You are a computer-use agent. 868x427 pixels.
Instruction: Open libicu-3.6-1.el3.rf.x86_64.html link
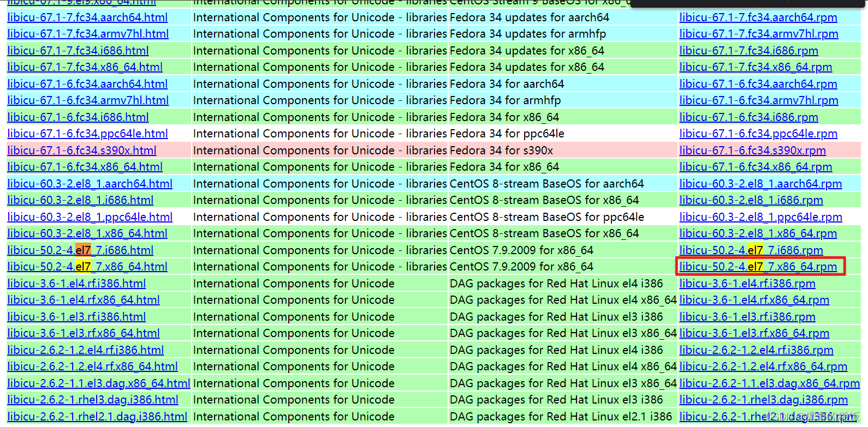(84, 333)
